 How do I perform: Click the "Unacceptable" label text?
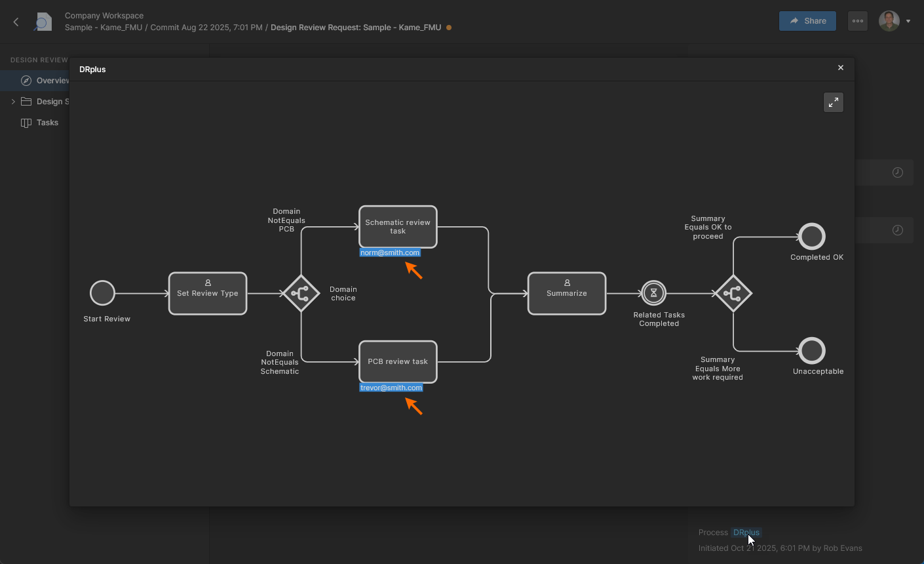pyautogui.click(x=818, y=371)
